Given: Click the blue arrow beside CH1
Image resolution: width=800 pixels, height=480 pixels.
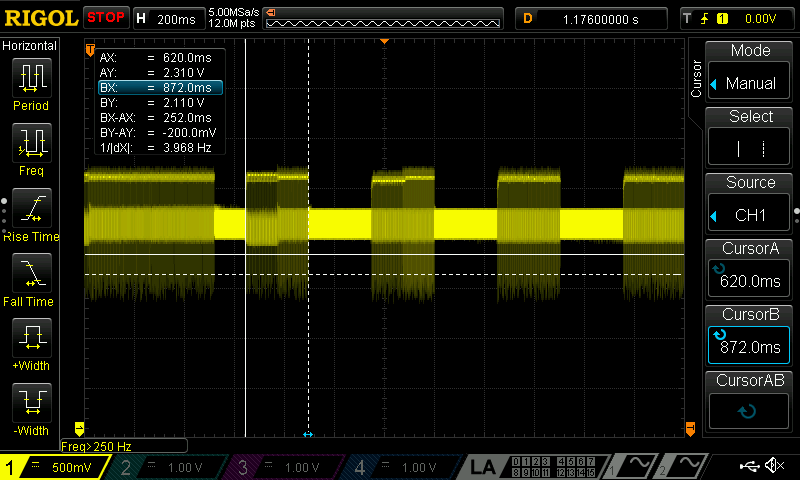Looking at the screenshot, I should click(x=714, y=216).
